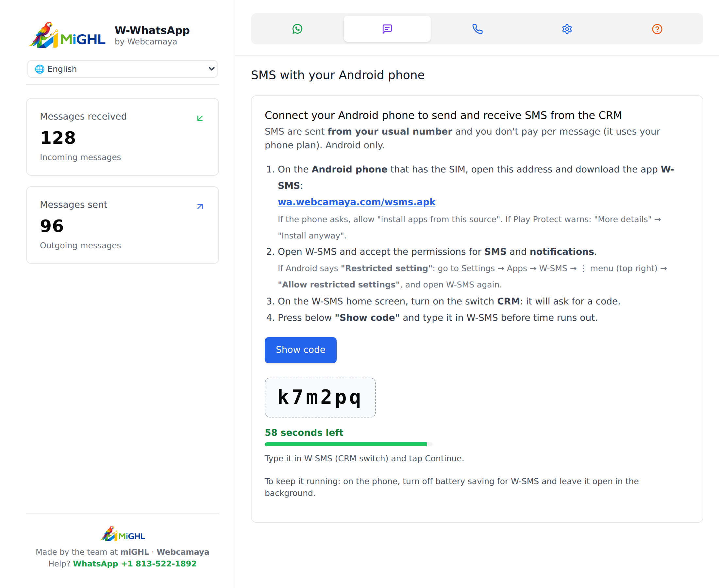The image size is (719, 588).
Task: Click the incoming arrow on Messages received
Action: pos(200,118)
